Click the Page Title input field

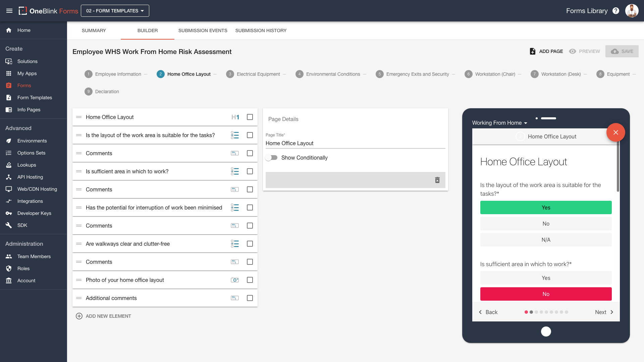pos(356,143)
